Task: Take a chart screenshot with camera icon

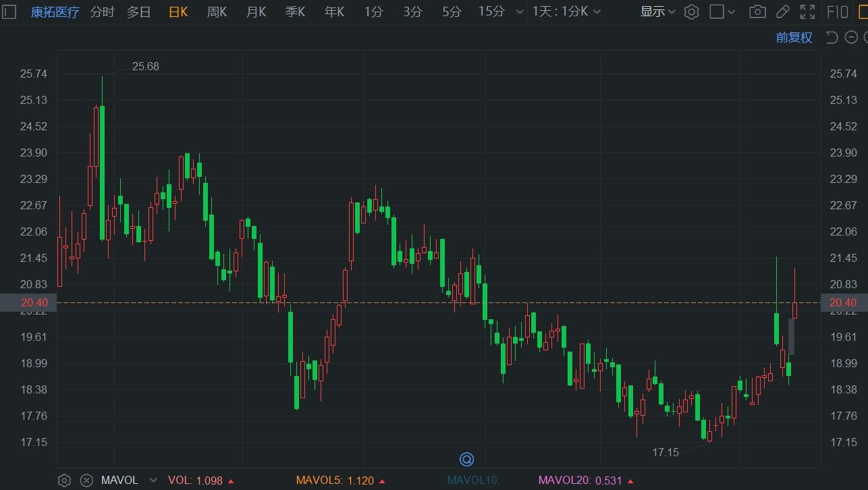Action: pos(758,11)
